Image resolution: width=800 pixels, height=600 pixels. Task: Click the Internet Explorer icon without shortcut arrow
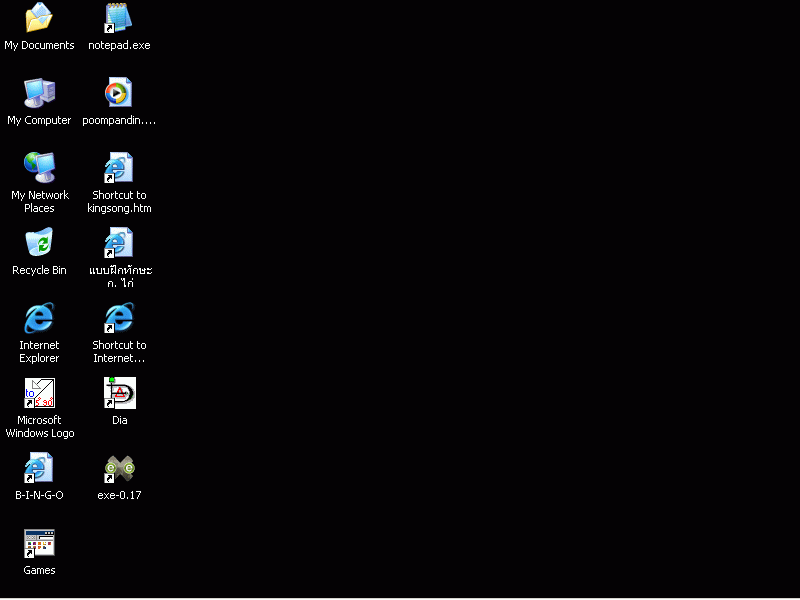coord(39,318)
